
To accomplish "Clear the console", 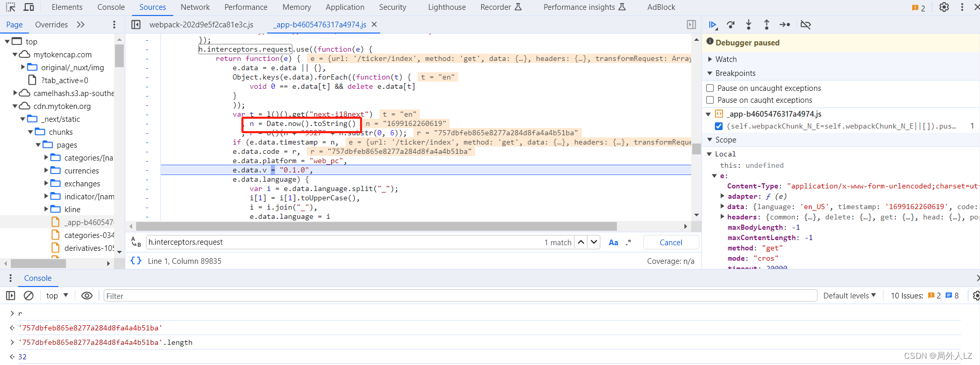I will 29,296.
